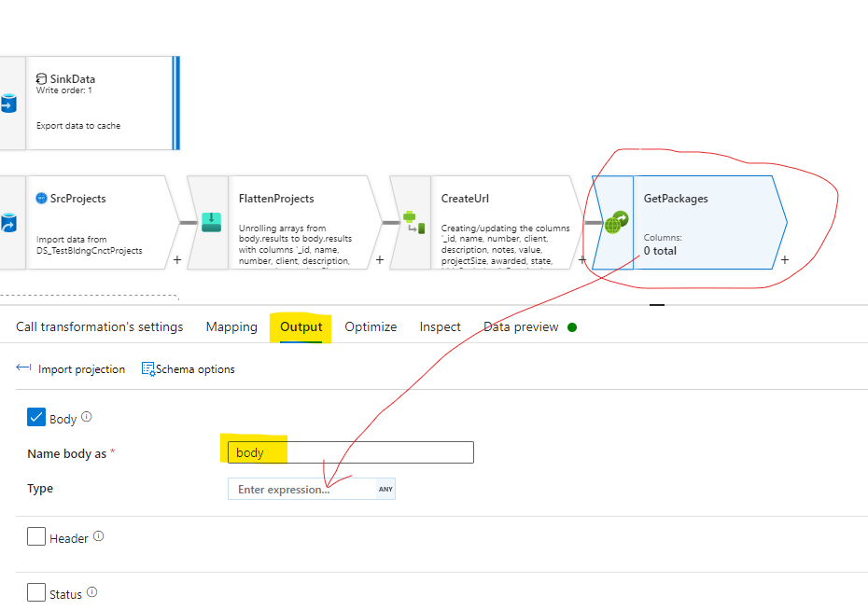Viewport: 868px width, 610px height.
Task: Enable the Header checkbox
Action: pyautogui.click(x=36, y=536)
